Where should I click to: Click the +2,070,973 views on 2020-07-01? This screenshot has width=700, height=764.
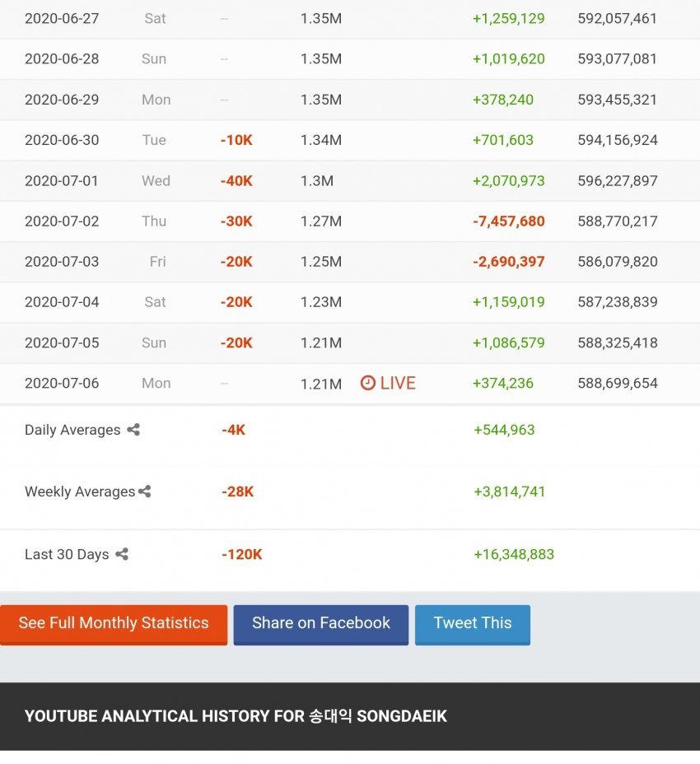pos(508,180)
